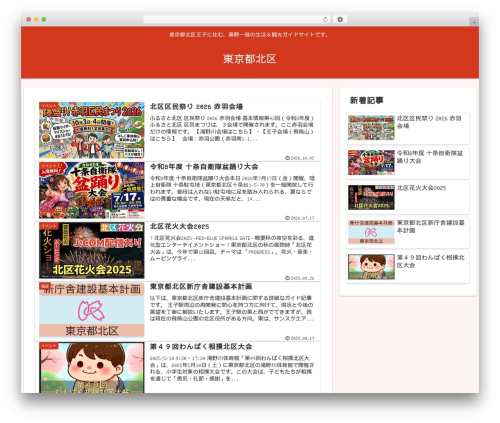Open the 東京都北区 site title link
Screen dimensions: 500x423
click(250, 59)
